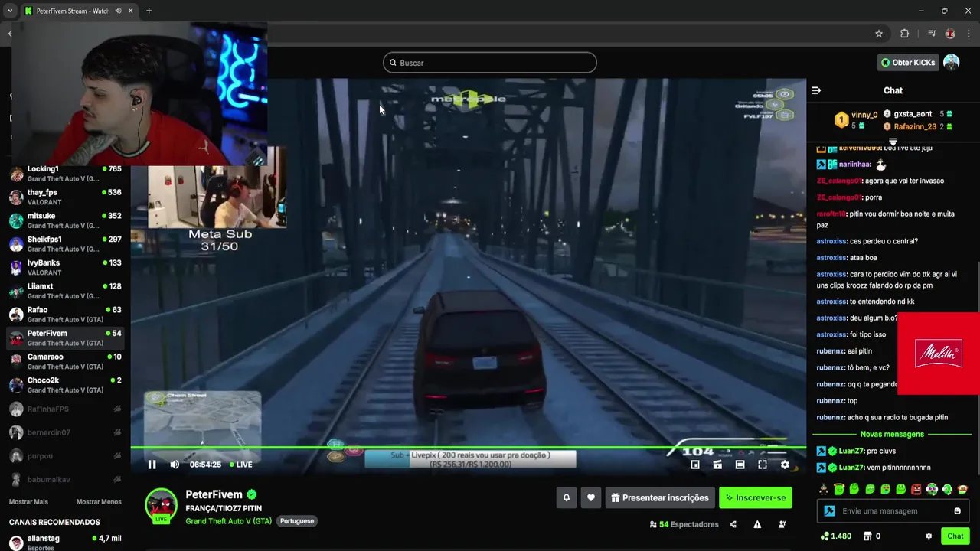Click the 54 Espectadores count
Viewport: 980px width, 551px height.
click(x=684, y=524)
